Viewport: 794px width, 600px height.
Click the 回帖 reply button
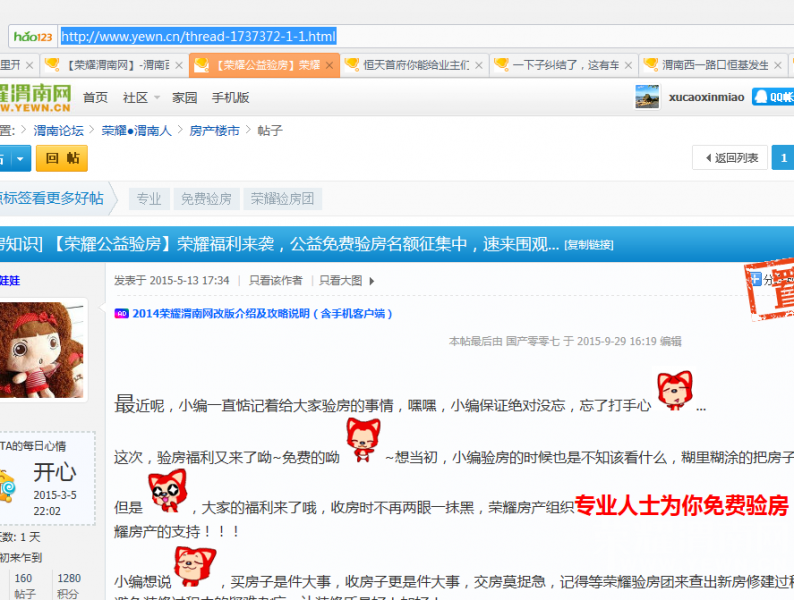point(61,159)
